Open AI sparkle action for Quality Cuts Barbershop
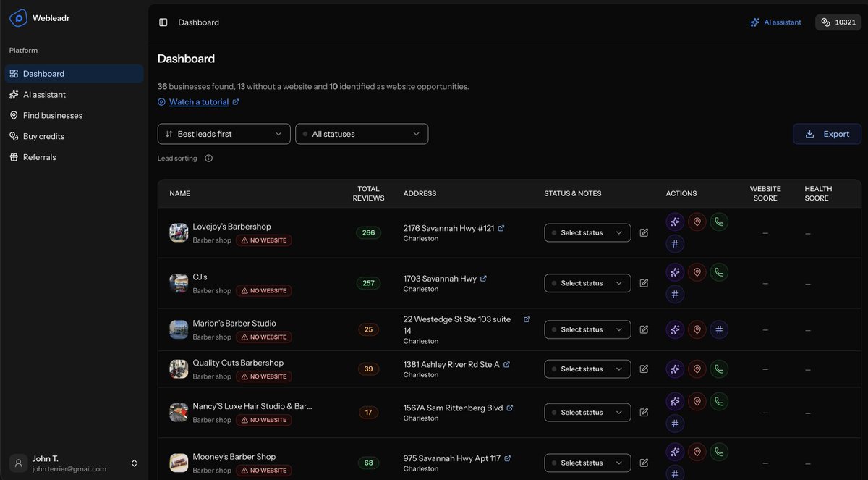This screenshot has height=480, width=868. coord(675,369)
